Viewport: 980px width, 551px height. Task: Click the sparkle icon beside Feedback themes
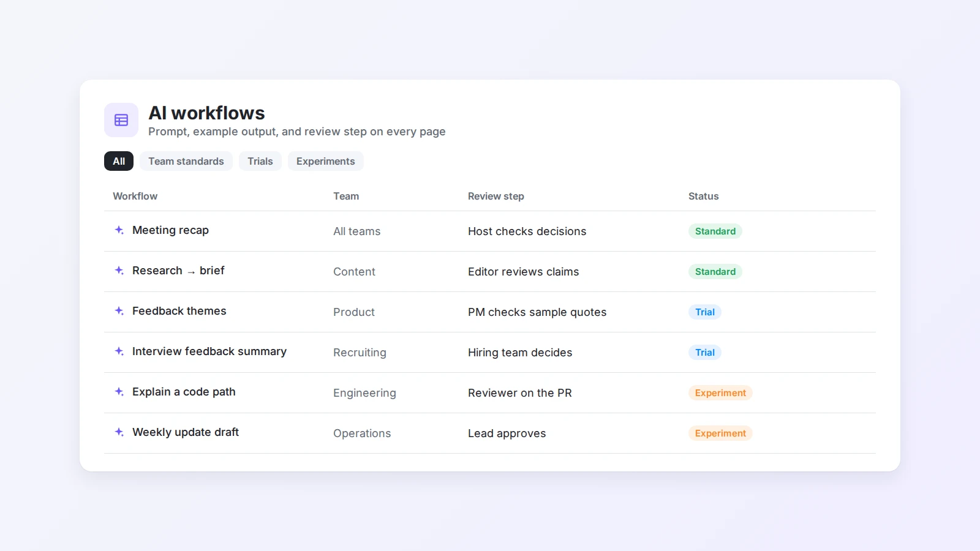click(119, 311)
